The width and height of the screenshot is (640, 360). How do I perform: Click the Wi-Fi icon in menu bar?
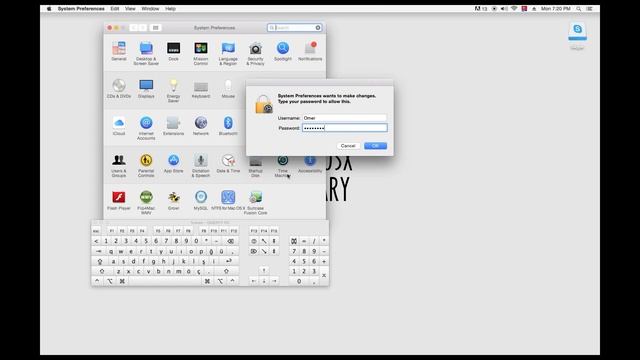tap(514, 9)
